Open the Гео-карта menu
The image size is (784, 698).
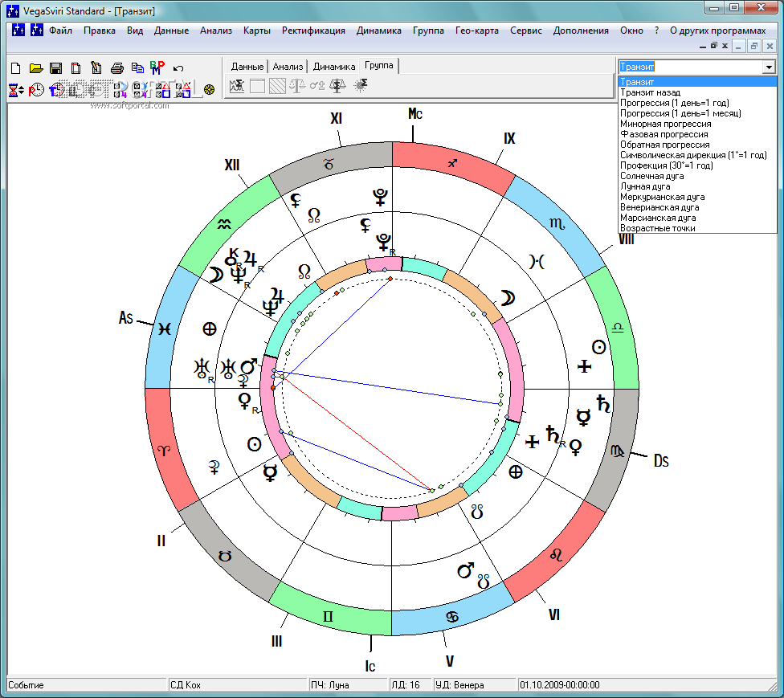click(477, 31)
